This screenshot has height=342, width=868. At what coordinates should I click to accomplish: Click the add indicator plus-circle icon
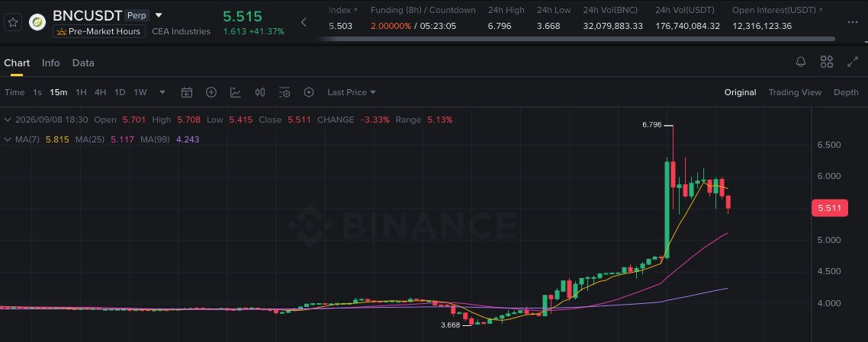click(x=211, y=92)
